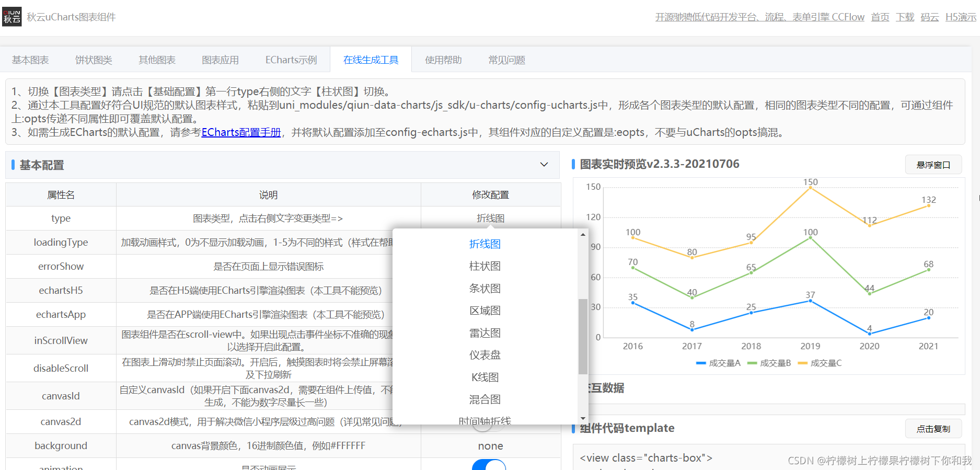The height and width of the screenshot is (470, 980).
Task: Select the 在线生成工具 tab
Action: click(371, 60)
